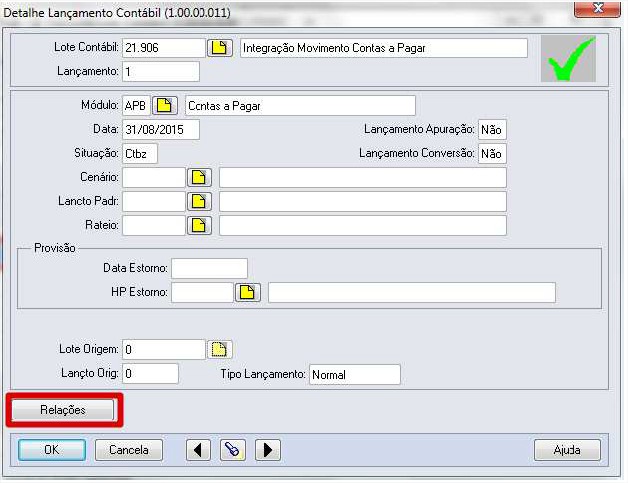Viewport: 628px width, 483px height.
Task: Open lookup icon beside Lote Origem field
Action: coord(219,350)
